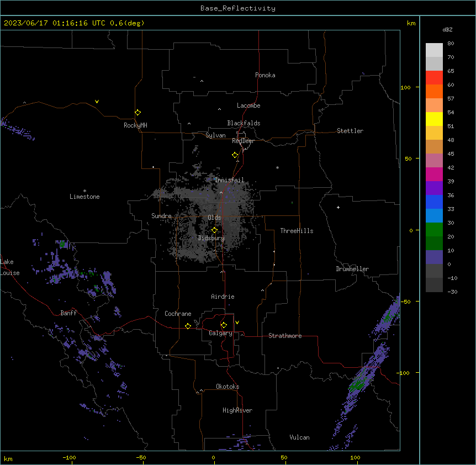Click the Blackfalds town label
The height and width of the screenshot is (465, 476).
coord(244,123)
